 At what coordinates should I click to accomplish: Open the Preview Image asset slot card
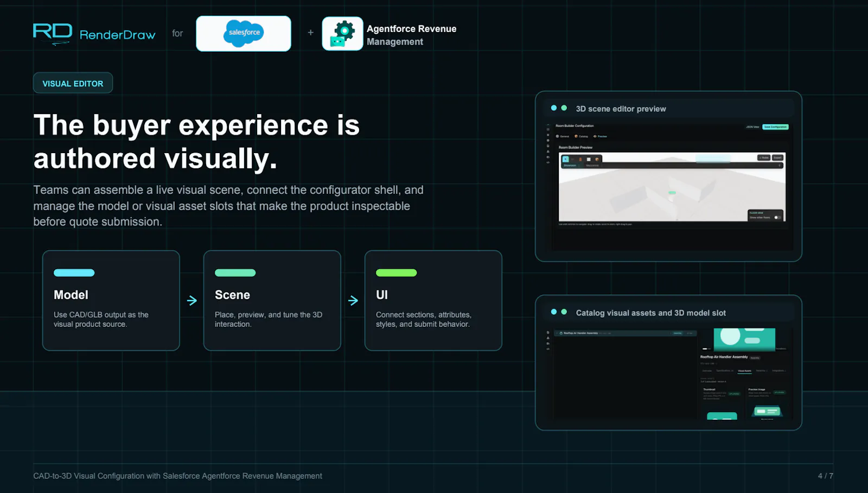767,403
